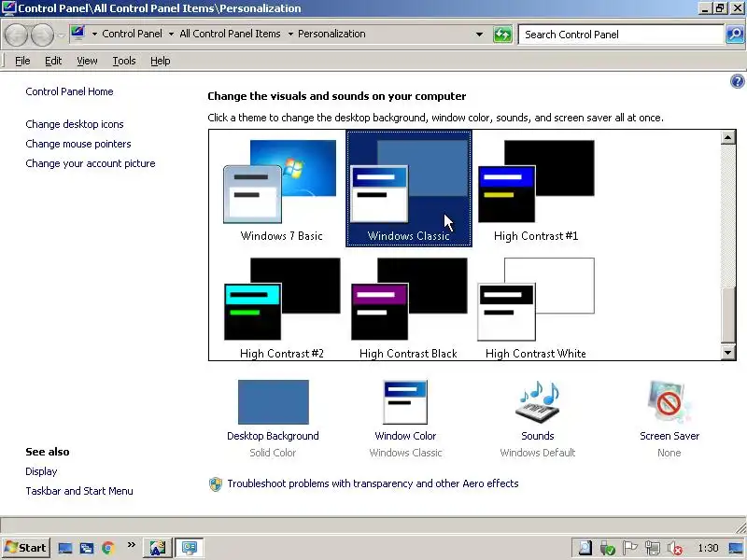Open Action Center flag tray icon
Screen dimensions: 747x560
point(629,548)
